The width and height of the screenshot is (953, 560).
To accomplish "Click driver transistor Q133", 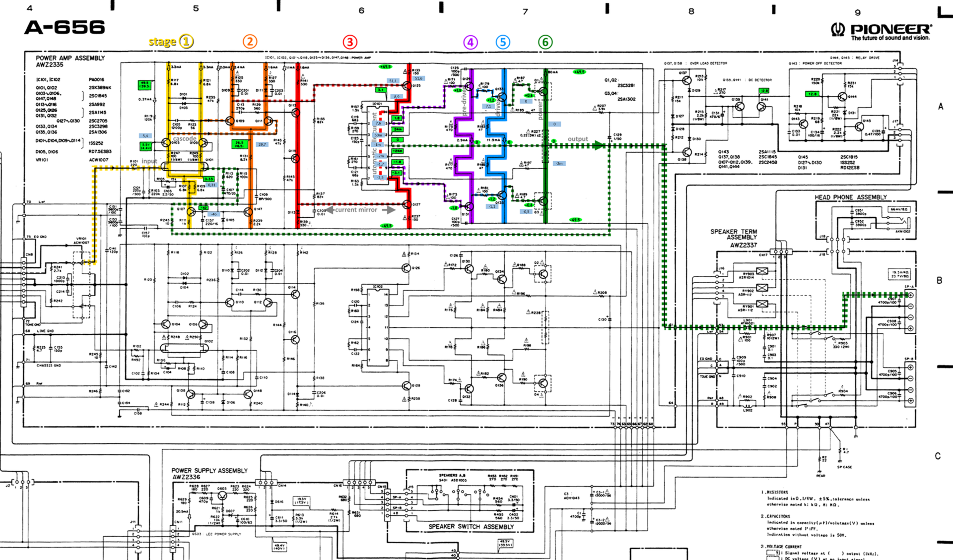I will tap(502, 96).
